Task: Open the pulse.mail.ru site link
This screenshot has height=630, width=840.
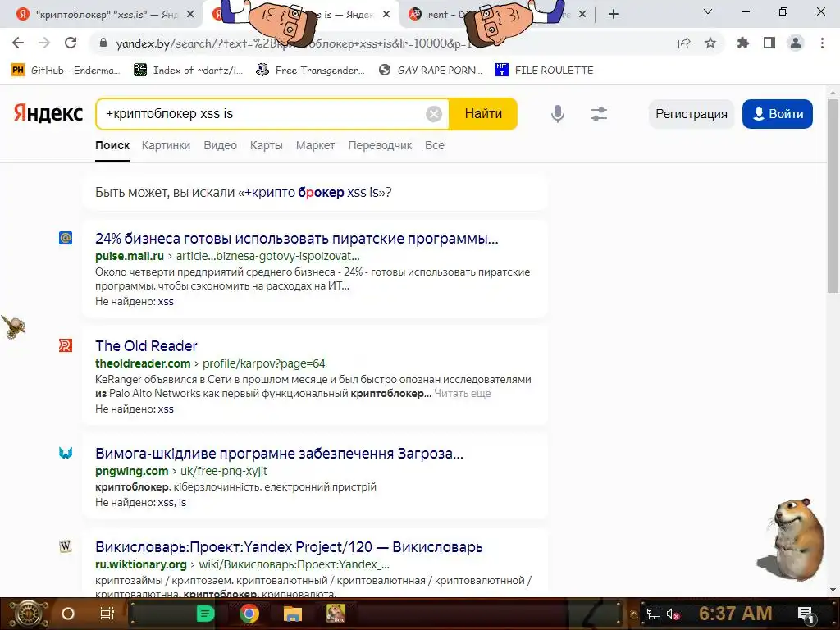Action: pyautogui.click(x=130, y=256)
